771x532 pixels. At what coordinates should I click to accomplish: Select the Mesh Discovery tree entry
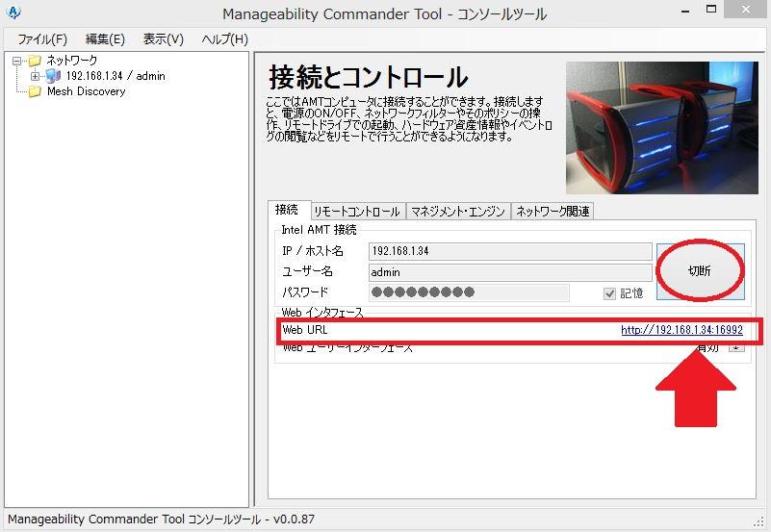pyautogui.click(x=86, y=91)
